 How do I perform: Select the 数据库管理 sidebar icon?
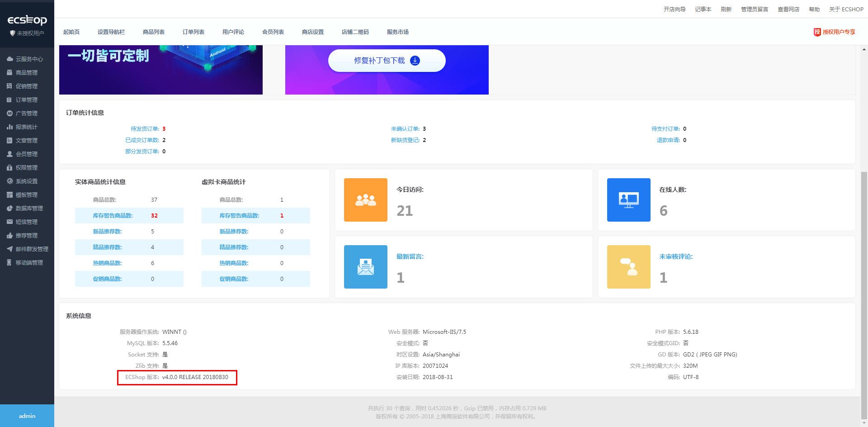(x=29, y=208)
